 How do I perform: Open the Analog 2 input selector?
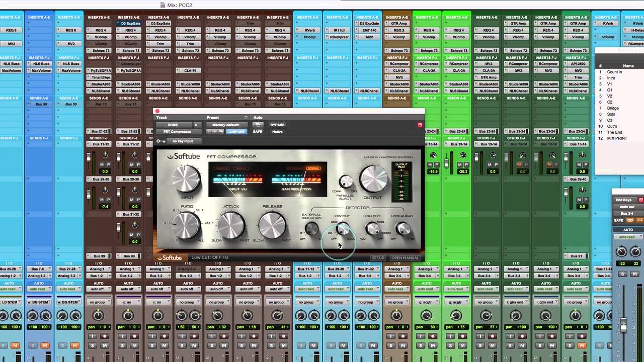coord(427,269)
